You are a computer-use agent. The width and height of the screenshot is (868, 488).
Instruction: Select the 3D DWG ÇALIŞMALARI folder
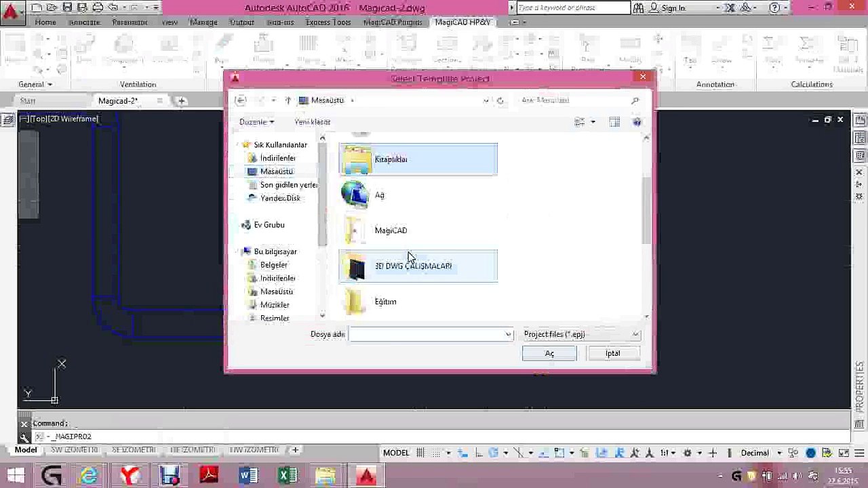coord(418,266)
